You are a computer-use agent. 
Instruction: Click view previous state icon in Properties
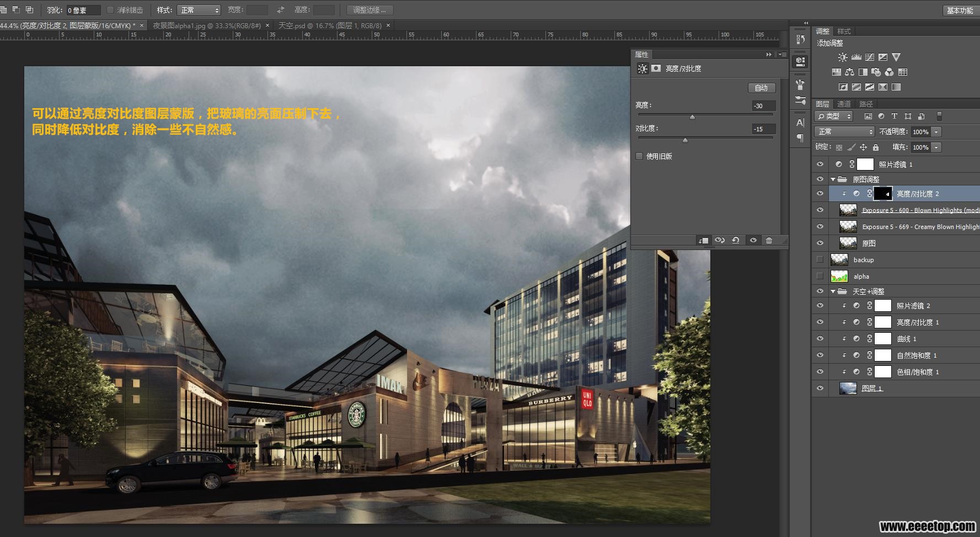pyautogui.click(x=720, y=240)
